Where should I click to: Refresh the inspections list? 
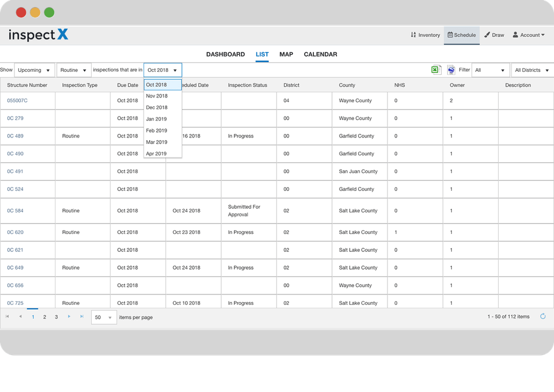[x=543, y=317]
